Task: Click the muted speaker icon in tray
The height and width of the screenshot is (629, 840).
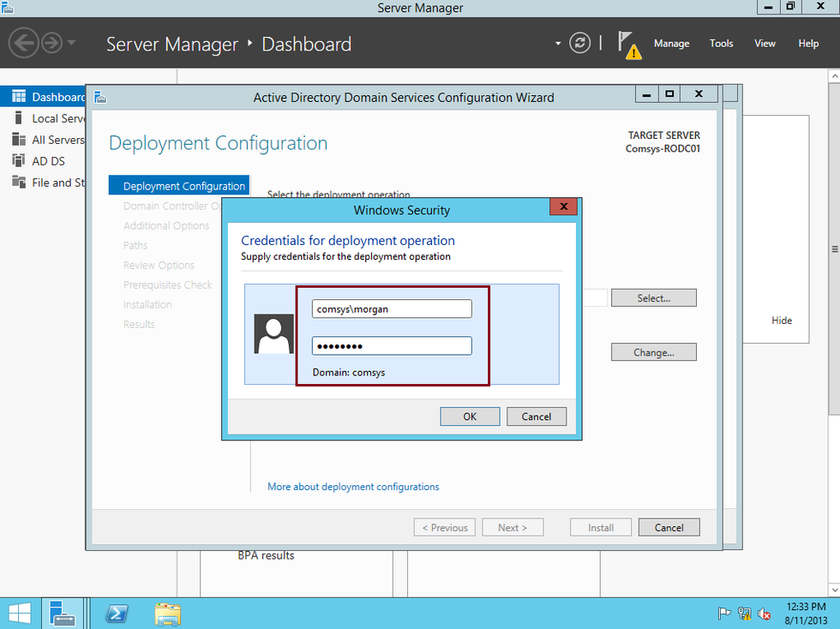Action: [765, 614]
